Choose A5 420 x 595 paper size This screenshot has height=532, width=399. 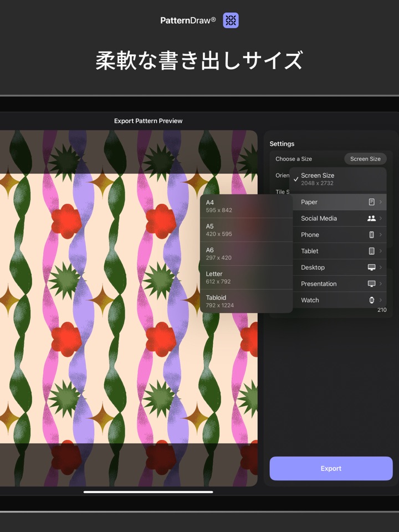(x=246, y=229)
